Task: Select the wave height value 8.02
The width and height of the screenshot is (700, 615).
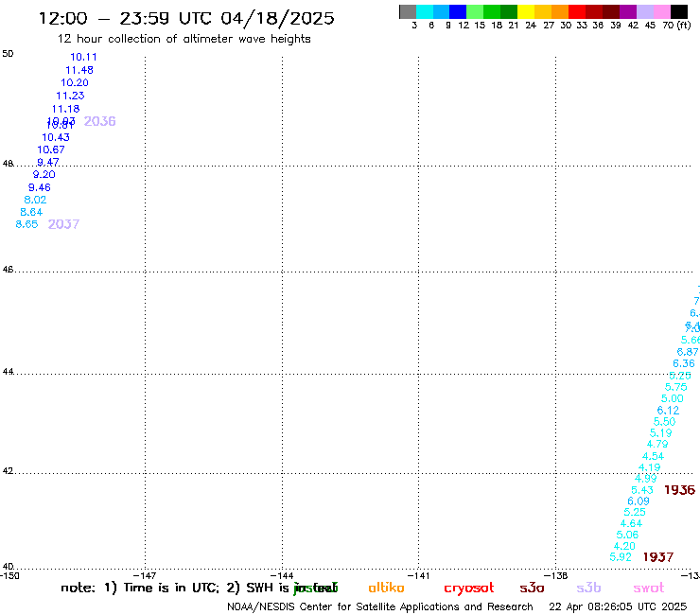Action: 35,200
